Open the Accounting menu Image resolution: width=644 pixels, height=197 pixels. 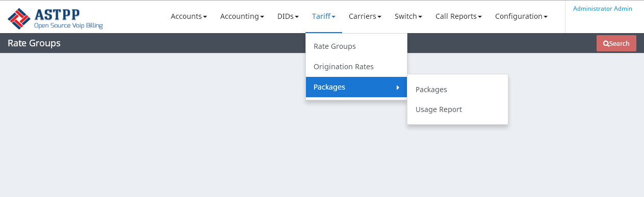tap(242, 16)
